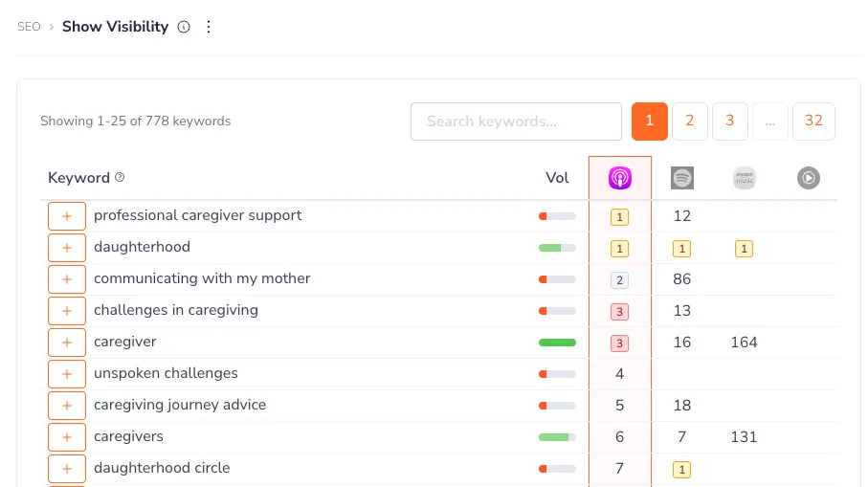Click 'Showing 1-25 of 778 keywords' text
The height and width of the screenshot is (487, 868).
pos(136,121)
